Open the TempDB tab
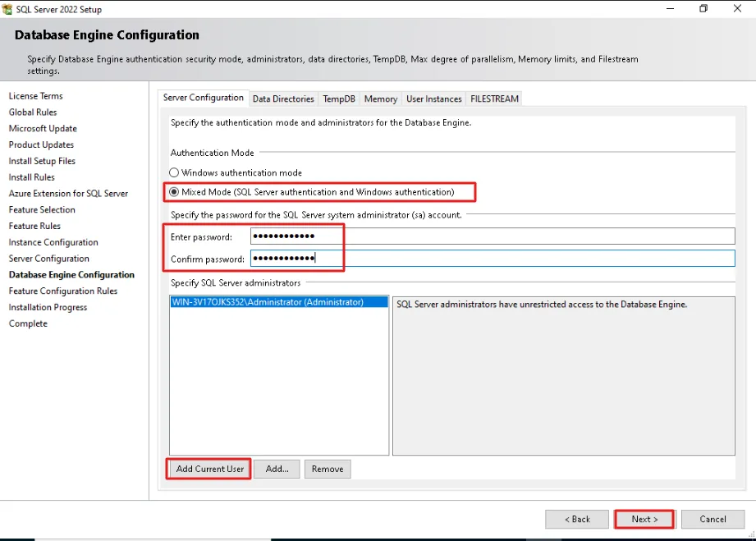The height and width of the screenshot is (541, 756). click(339, 99)
